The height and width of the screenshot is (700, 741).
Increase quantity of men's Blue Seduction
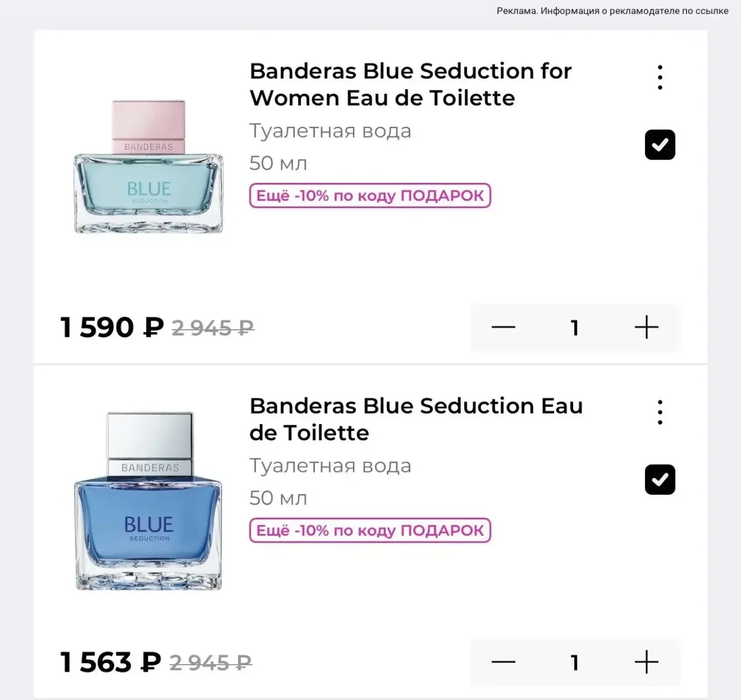647,662
